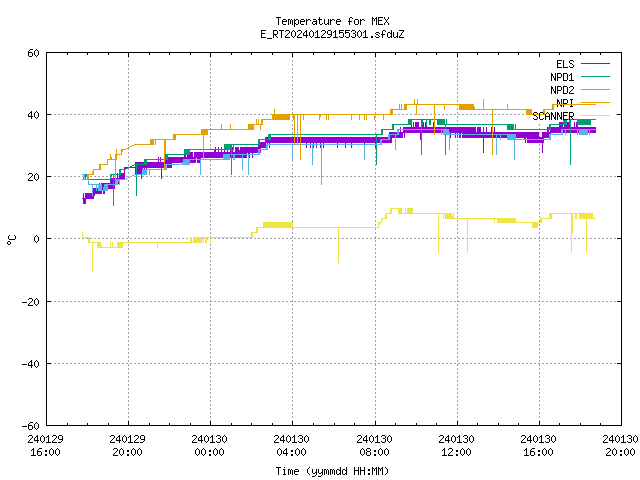Click the y-axis label 60

click(x=33, y=53)
